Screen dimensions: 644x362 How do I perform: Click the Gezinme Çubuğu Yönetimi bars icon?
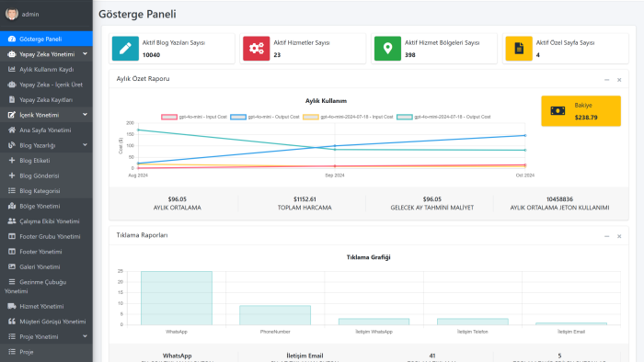pyautogui.click(x=11, y=282)
